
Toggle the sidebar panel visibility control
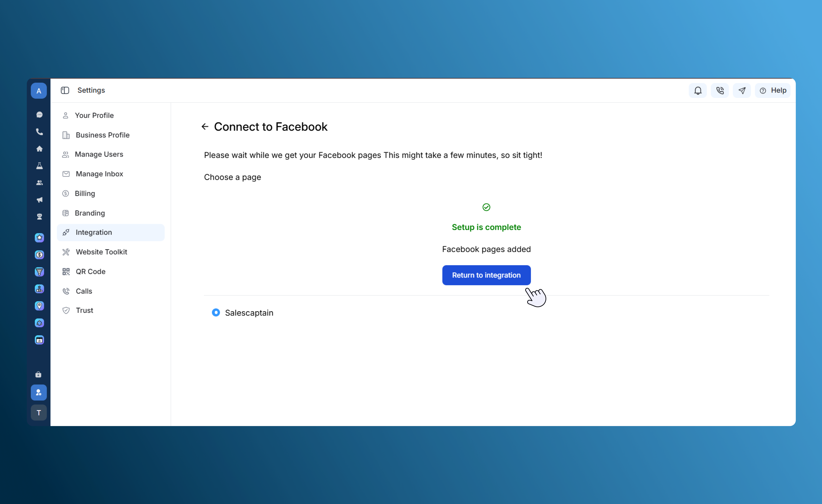(65, 90)
